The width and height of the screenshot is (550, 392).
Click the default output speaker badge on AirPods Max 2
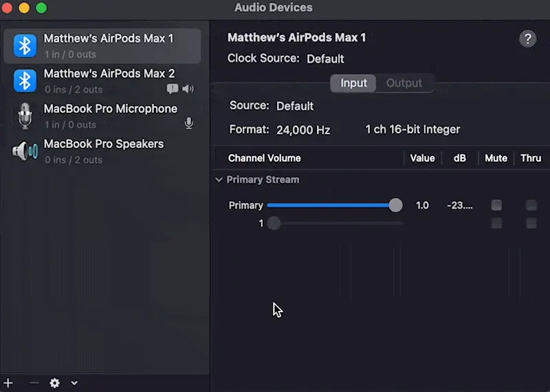[x=188, y=89]
